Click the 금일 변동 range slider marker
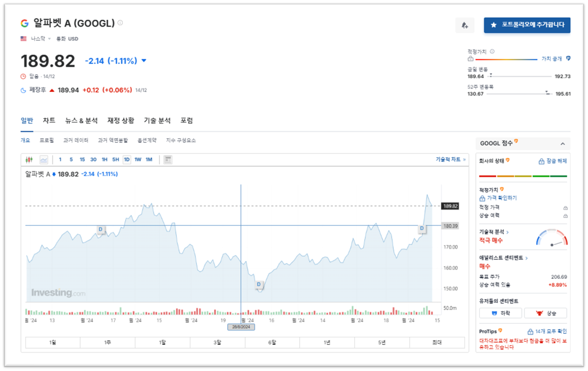Image resolution: width=588 pixels, height=371 pixels. [490, 75]
